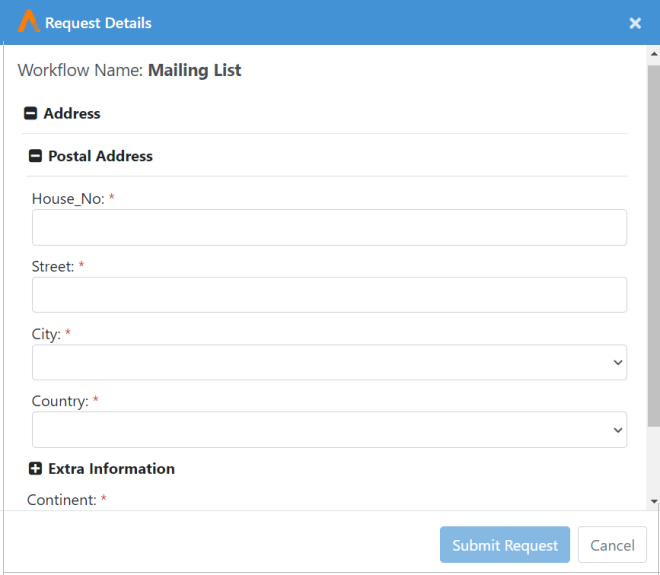Close the Request Details dialog
Screen dimensions: 660x575
click(635, 23)
